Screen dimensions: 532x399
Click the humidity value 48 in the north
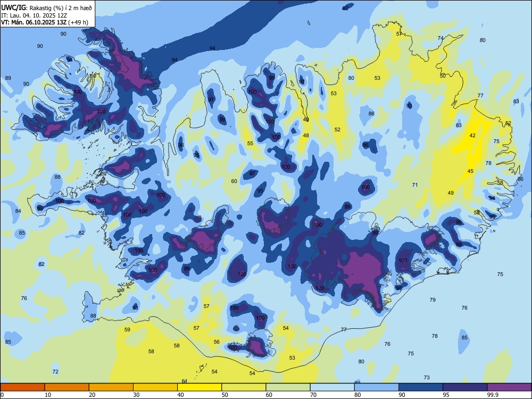[306, 135]
